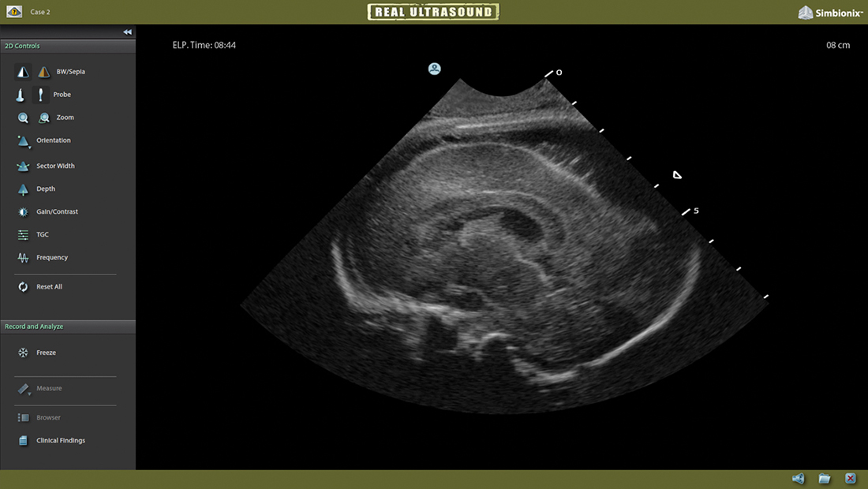Expand the Measure tool dropdown
Viewport: 868px width, 489px height.
tap(24, 390)
